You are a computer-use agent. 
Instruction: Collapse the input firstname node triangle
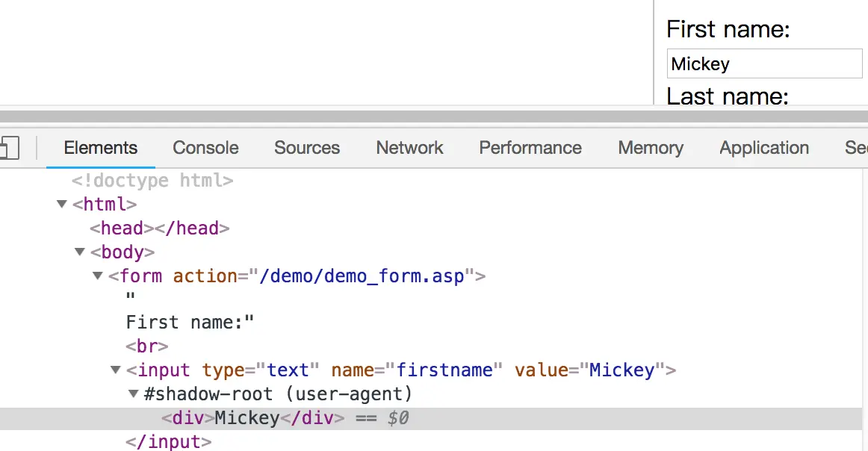116,370
